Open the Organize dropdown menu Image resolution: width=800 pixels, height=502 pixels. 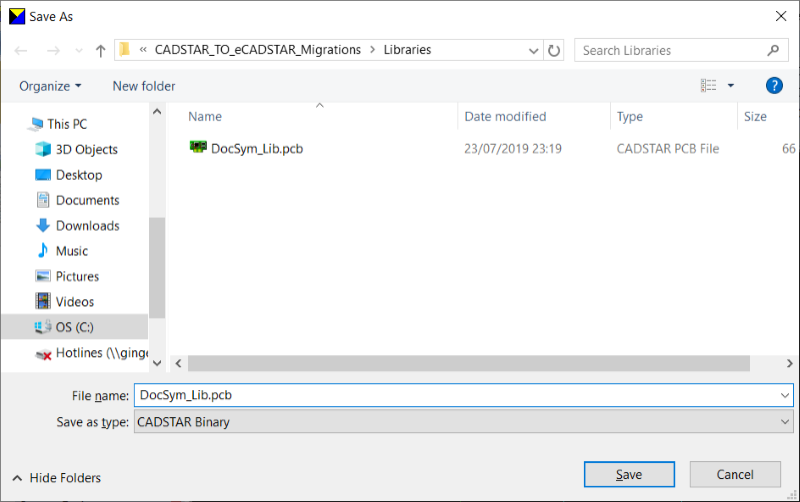[50, 86]
